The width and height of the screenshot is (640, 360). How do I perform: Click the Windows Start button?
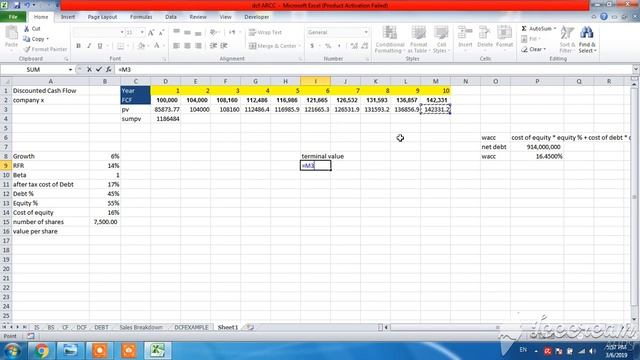tap(12, 351)
